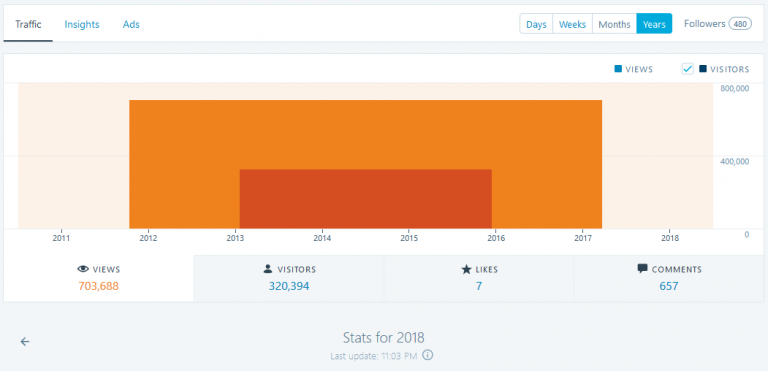Open the Followers count badge
The height and width of the screenshot is (371, 768).
[x=740, y=24]
